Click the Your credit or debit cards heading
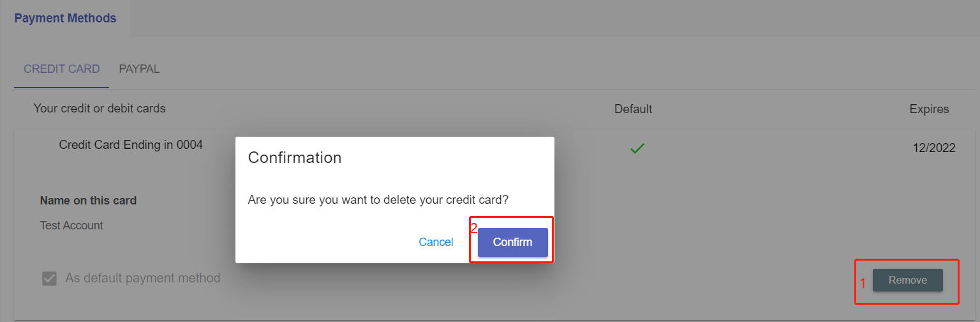The height and width of the screenshot is (322, 980). pyautogui.click(x=100, y=109)
